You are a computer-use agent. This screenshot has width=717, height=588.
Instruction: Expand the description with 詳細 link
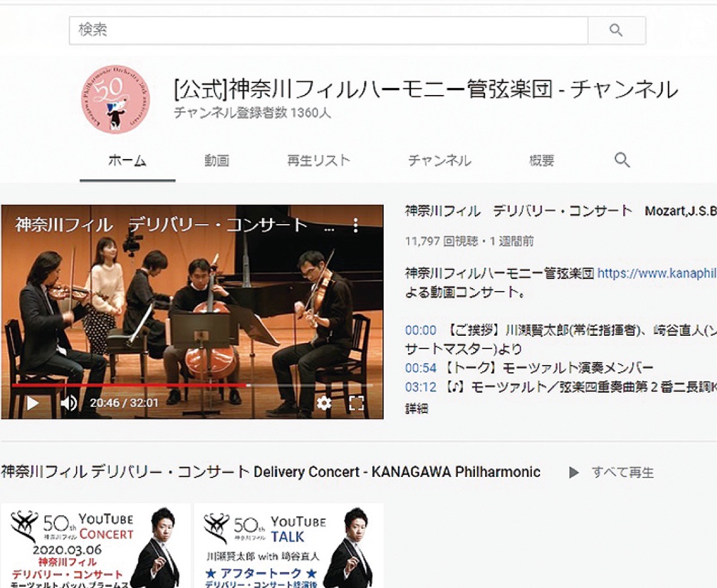(x=416, y=409)
